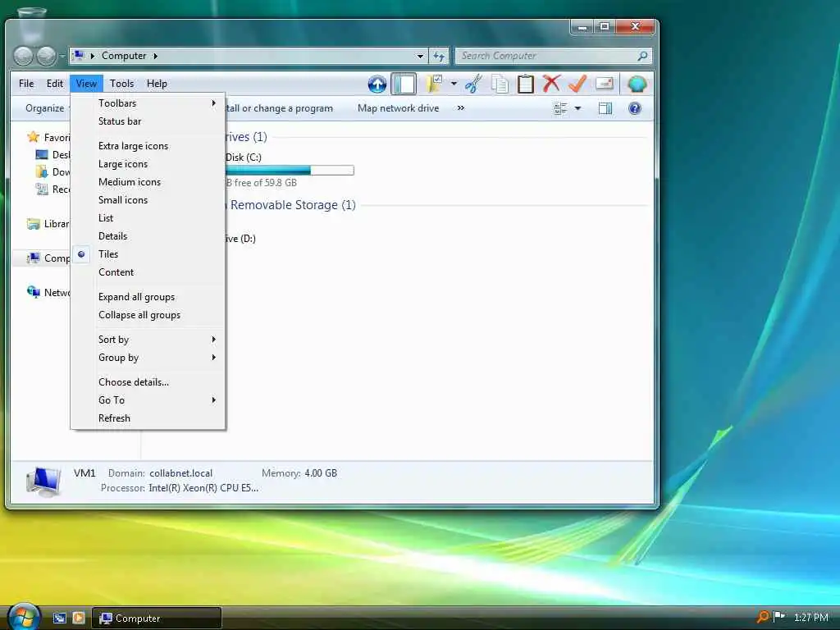
Task: Click the blue Help question mark icon
Action: 635,108
